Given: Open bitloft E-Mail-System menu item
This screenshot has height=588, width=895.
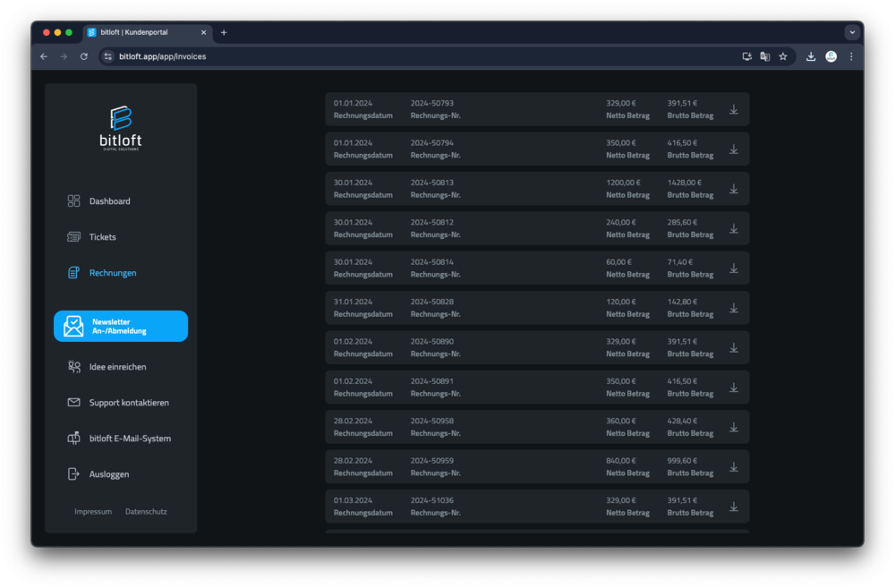Looking at the screenshot, I should tap(130, 439).
